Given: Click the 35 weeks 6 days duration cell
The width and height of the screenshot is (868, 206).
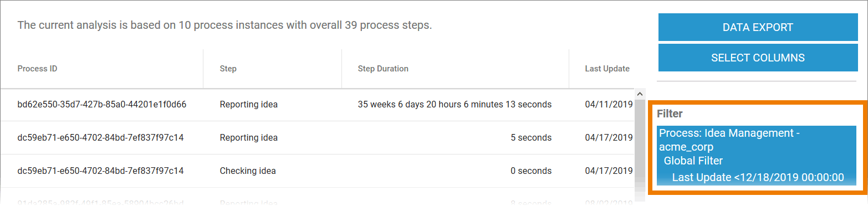Looking at the screenshot, I should (x=455, y=104).
